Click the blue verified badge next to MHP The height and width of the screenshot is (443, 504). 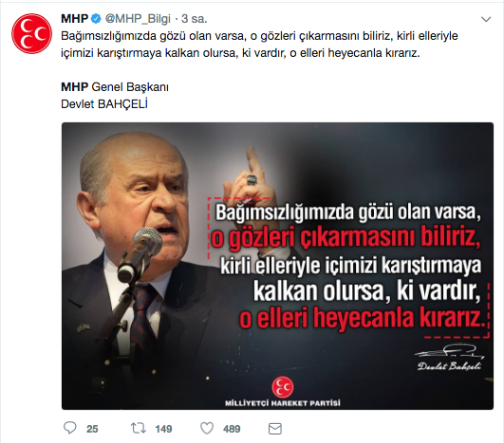pos(96,19)
